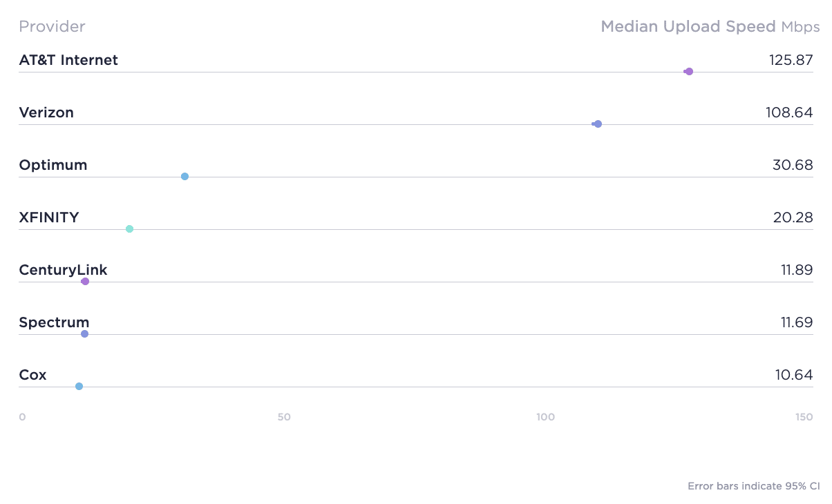
Task: Click the Spectrum provider name
Action: 54,322
